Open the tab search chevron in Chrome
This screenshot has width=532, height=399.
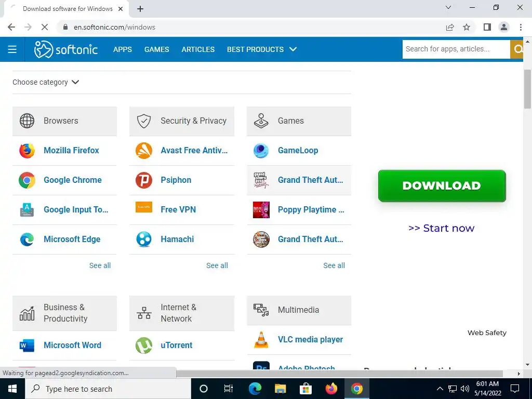448,7
